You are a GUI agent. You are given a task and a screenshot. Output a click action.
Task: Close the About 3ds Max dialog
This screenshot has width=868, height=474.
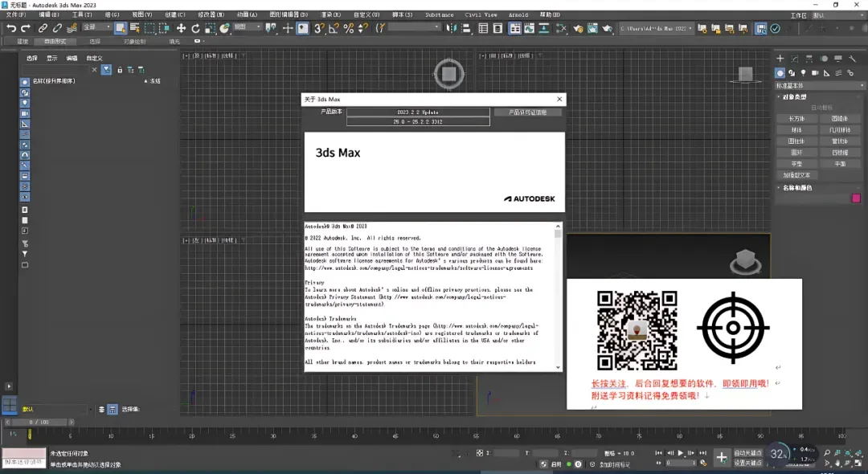click(559, 99)
